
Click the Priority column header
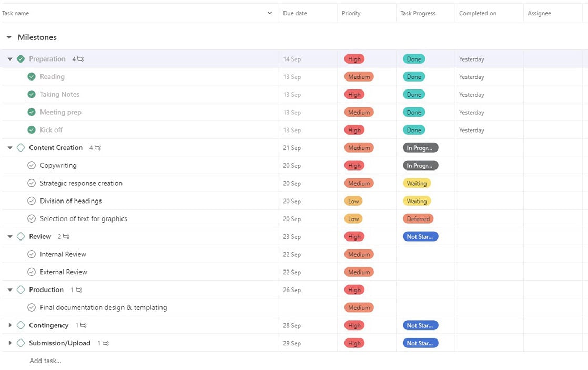click(x=351, y=13)
